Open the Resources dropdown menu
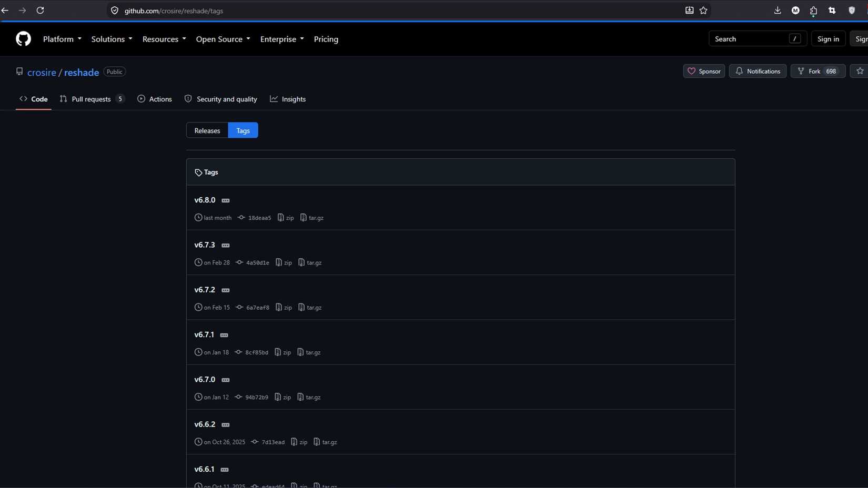The height and width of the screenshot is (488, 868). click(164, 39)
